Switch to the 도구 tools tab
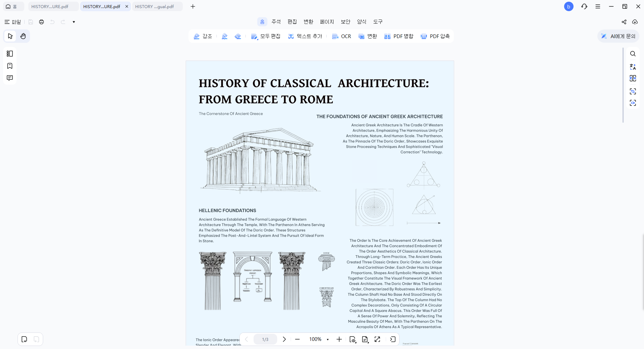Image resolution: width=644 pixels, height=349 pixels. (378, 22)
